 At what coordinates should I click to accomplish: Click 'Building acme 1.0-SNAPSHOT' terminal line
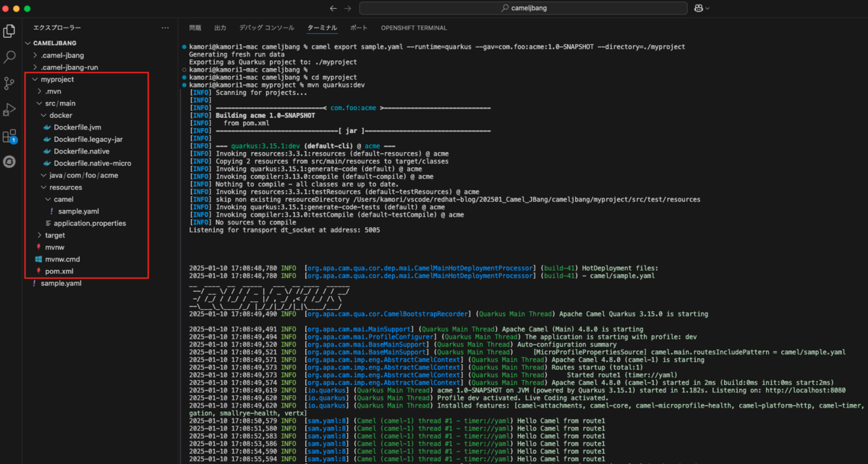(x=265, y=115)
